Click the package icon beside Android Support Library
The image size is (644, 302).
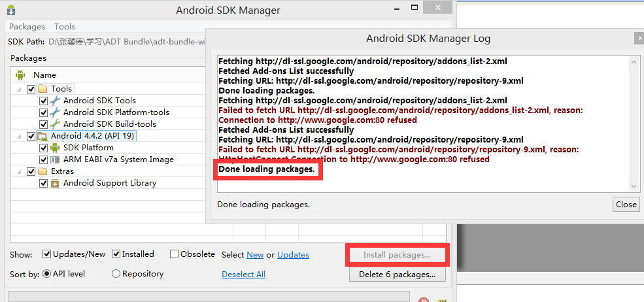pyautogui.click(x=55, y=183)
